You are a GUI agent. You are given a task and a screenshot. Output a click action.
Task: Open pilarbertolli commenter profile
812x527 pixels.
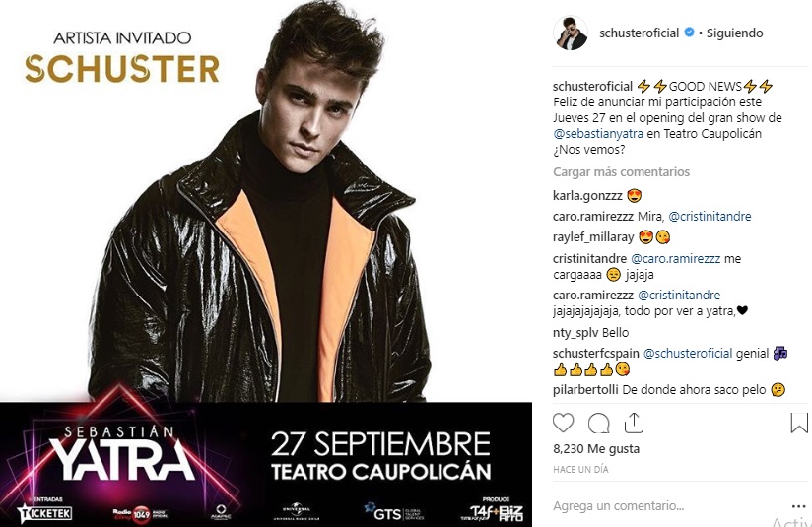coord(585,390)
